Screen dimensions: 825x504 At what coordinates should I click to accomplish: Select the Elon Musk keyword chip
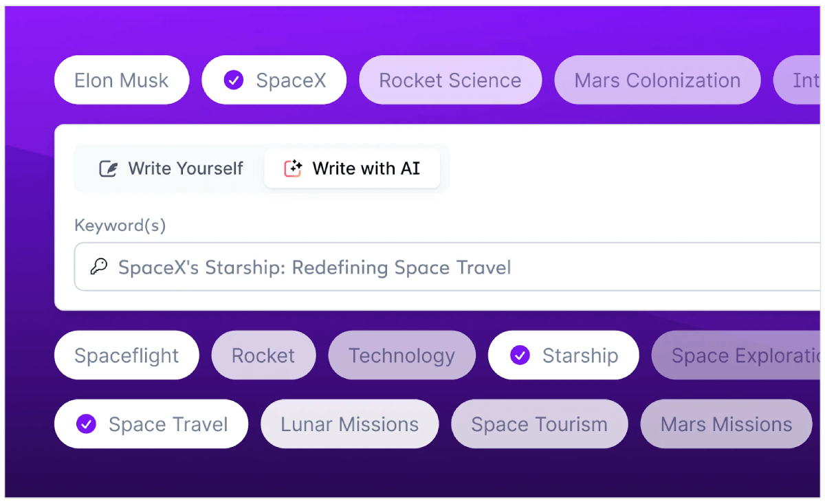click(x=121, y=80)
